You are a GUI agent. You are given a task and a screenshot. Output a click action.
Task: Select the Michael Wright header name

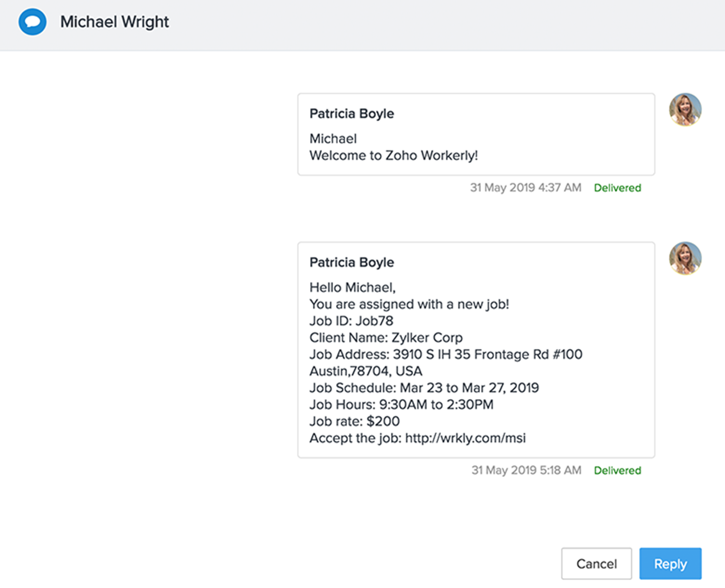coord(114,22)
